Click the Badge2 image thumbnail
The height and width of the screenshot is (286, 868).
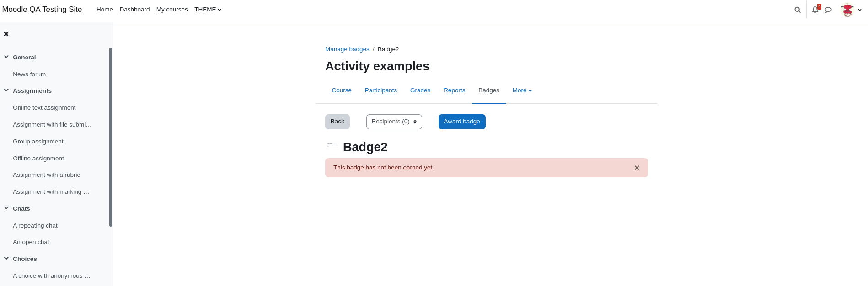click(x=332, y=146)
